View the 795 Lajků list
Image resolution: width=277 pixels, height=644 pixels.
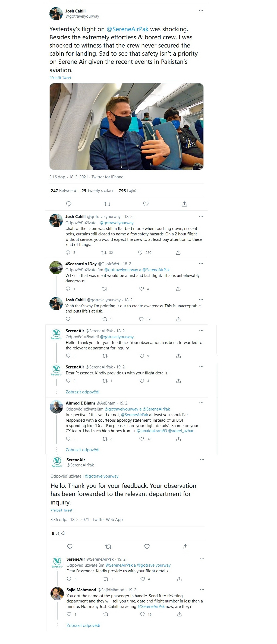(127, 191)
